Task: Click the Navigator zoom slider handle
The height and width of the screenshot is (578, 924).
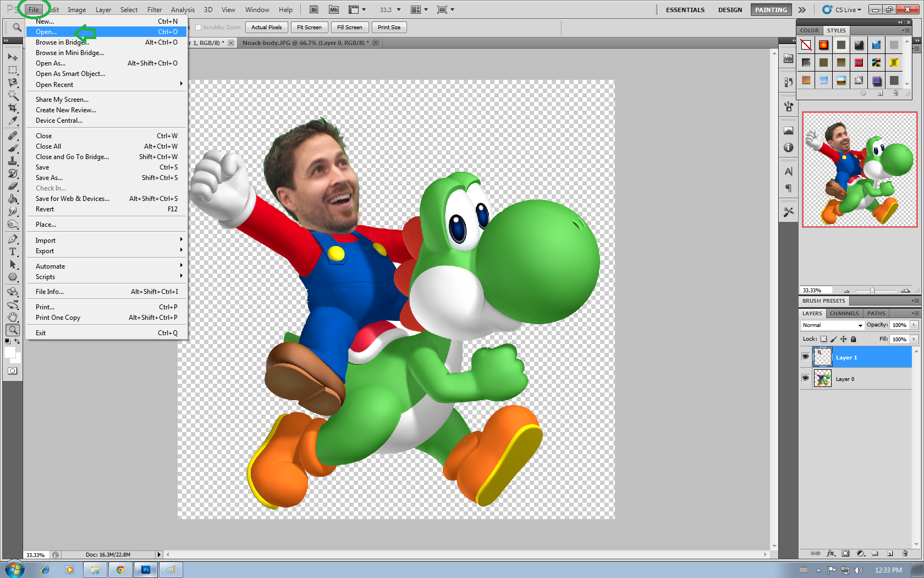Action: [x=872, y=291]
